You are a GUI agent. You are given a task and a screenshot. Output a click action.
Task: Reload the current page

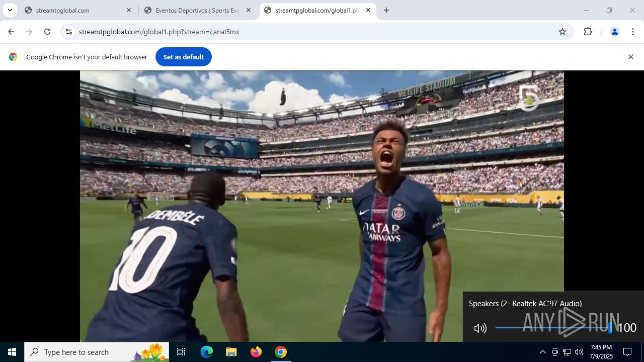click(x=47, y=32)
